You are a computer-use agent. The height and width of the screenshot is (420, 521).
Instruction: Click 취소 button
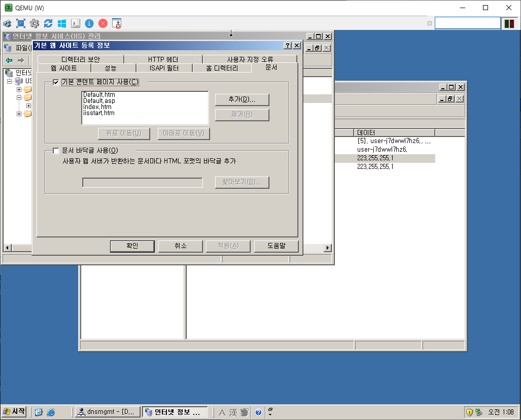[x=181, y=246]
